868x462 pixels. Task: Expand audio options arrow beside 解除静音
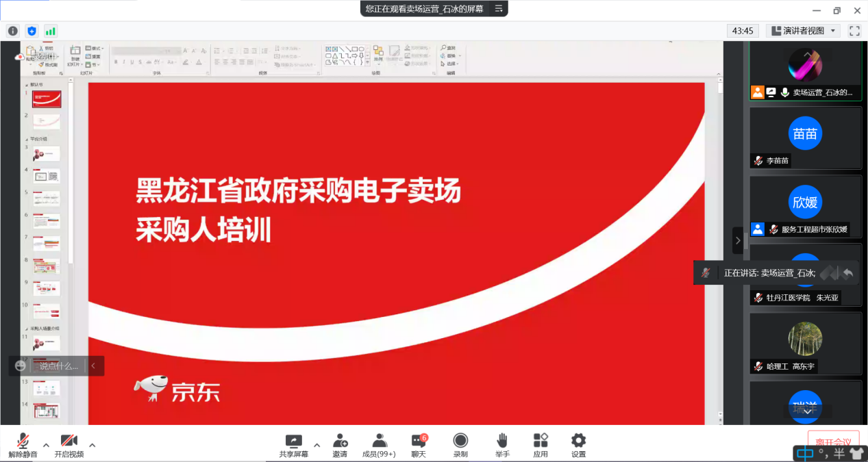click(46, 445)
